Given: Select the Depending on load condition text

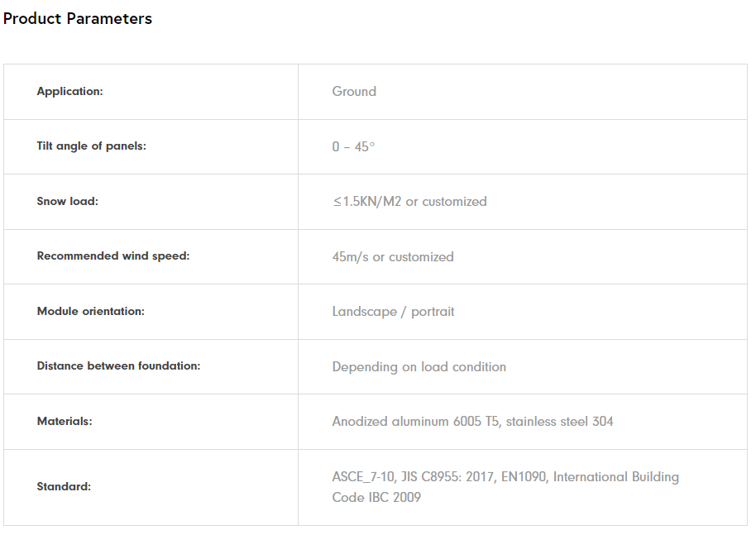Looking at the screenshot, I should point(419,367).
